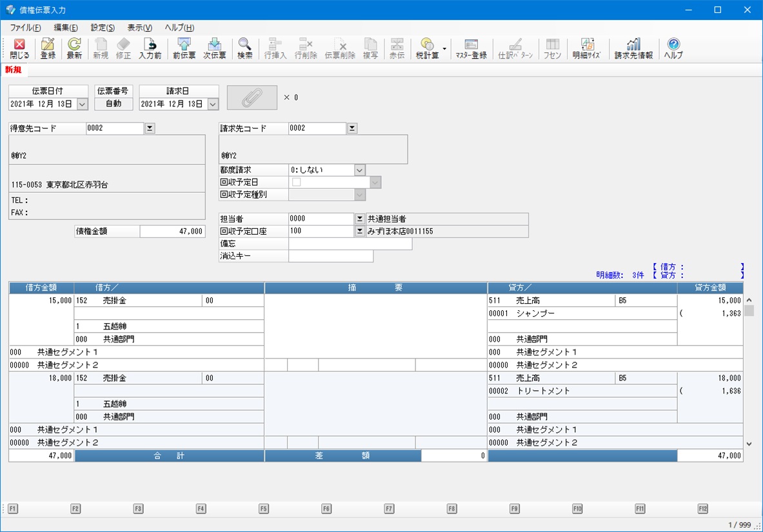Click the 最新 (refresh) toolbar icon

point(74,48)
